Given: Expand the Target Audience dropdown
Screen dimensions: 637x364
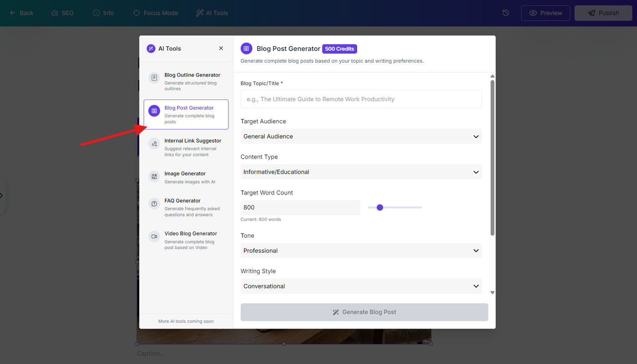Looking at the screenshot, I should click(361, 136).
